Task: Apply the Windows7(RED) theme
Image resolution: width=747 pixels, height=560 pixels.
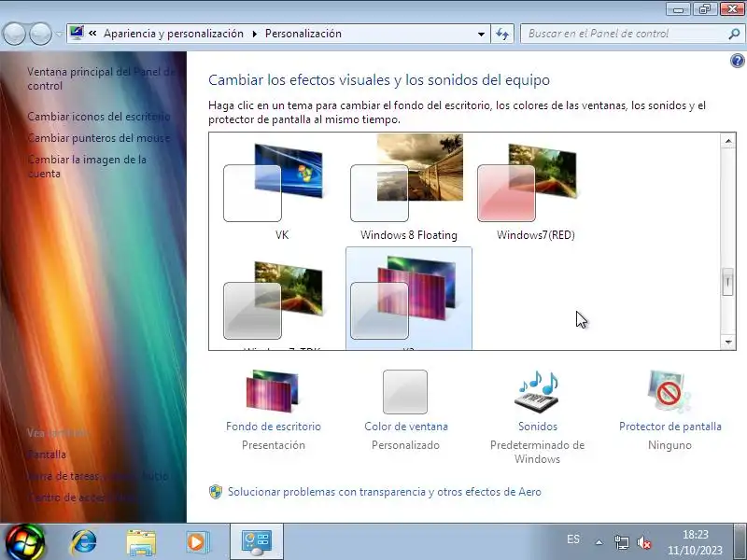Action: [x=528, y=183]
